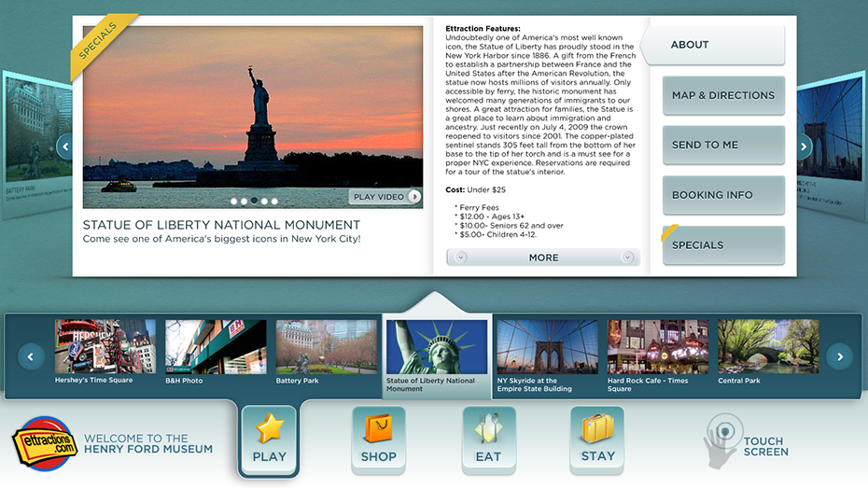
Task: Open the Send To Me tab
Action: [723, 145]
